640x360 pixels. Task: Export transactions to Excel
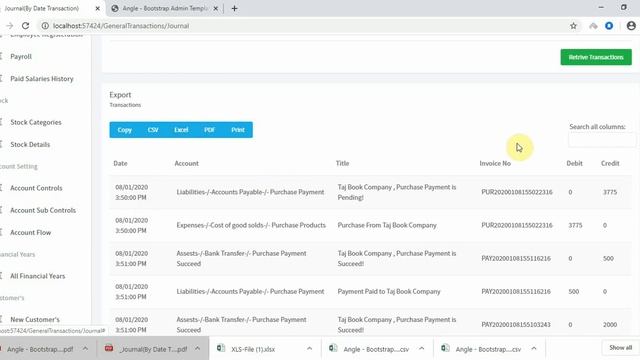pos(181,130)
